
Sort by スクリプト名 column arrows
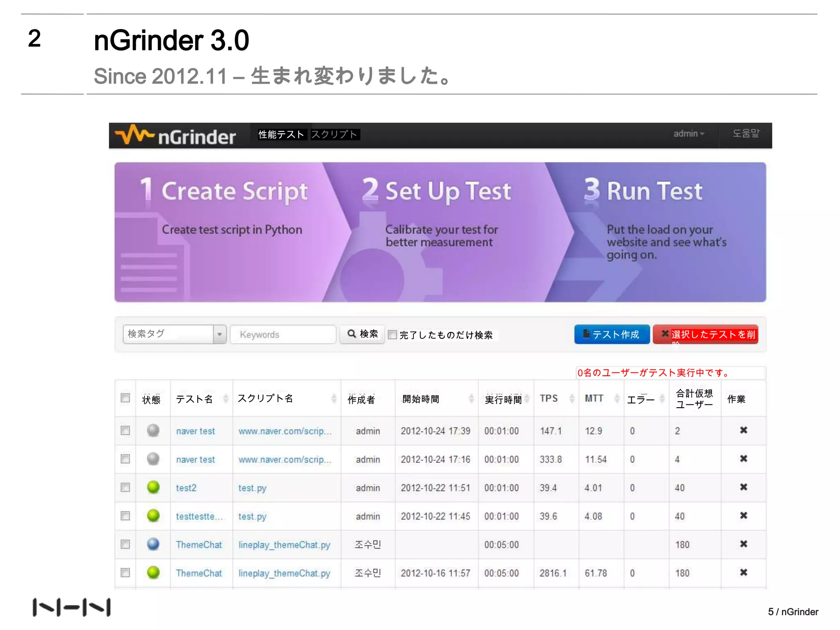(334, 398)
